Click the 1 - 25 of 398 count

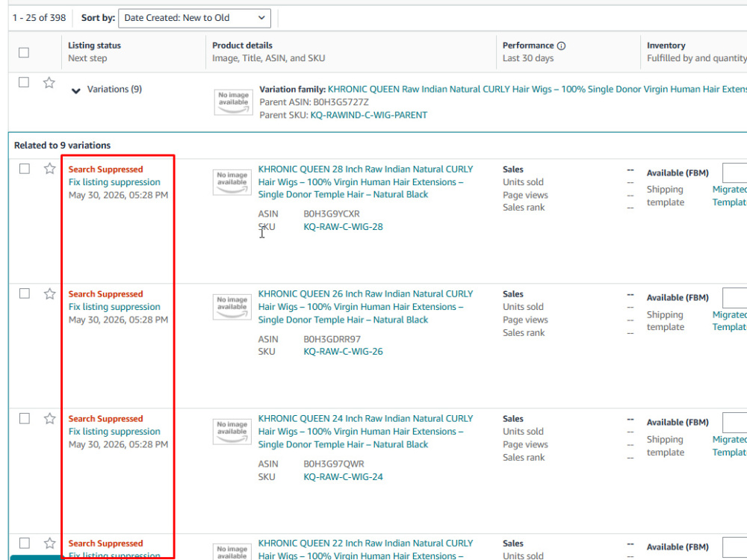tap(39, 18)
